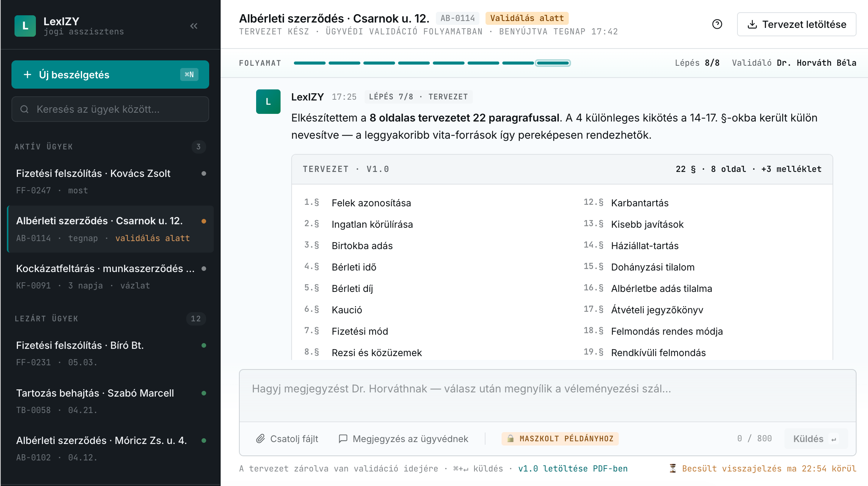Screen dimensions: 868x486
Task: Download draft via Tervezet letöltése button
Action: pos(797,24)
